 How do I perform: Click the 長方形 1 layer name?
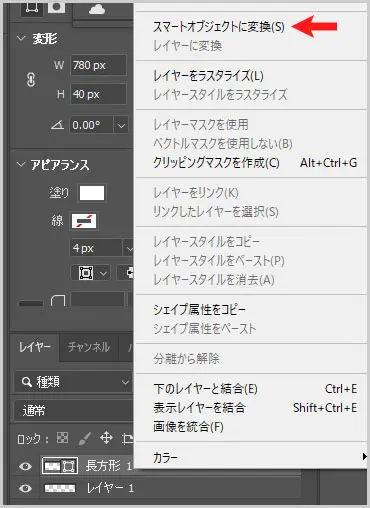coord(108,466)
